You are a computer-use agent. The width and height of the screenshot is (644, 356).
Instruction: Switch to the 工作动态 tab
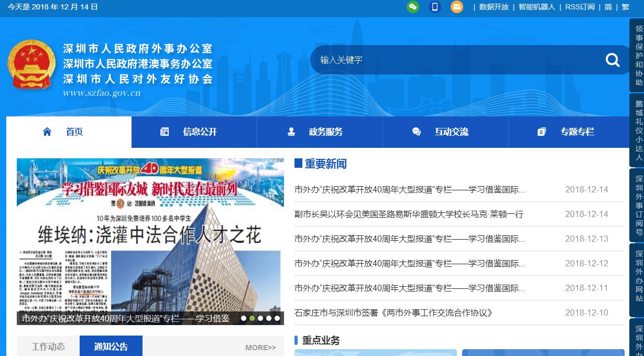pos(48,347)
